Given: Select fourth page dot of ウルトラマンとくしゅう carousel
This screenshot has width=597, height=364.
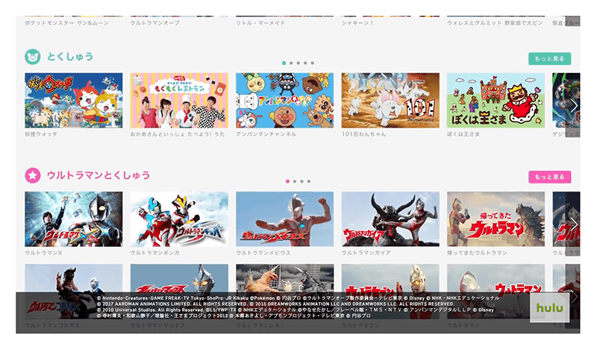Looking at the screenshot, I should pos(309,181).
